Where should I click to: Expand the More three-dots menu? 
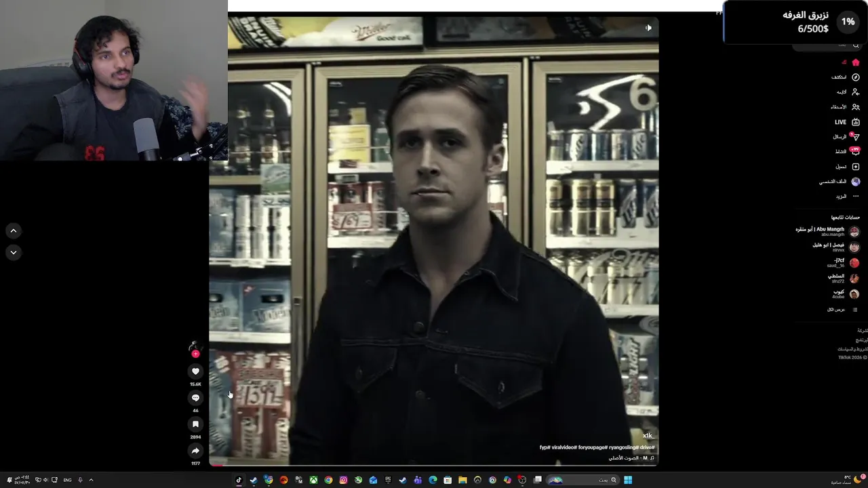(x=855, y=197)
